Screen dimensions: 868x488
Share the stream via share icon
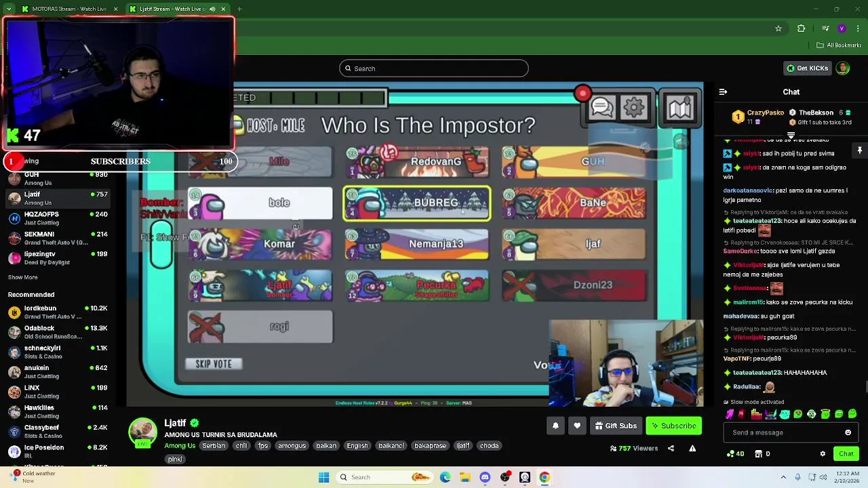point(671,448)
